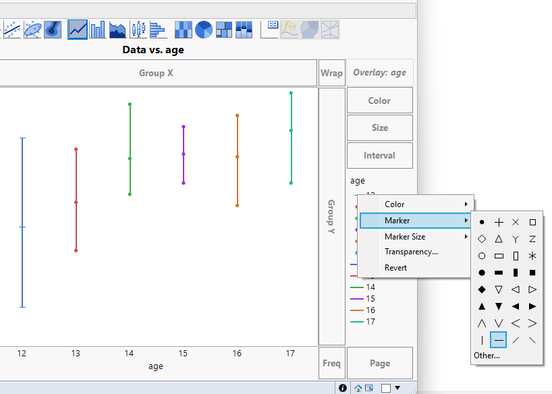Screen dimensions: 552x394
Task: Click the green legend line for 14
Action: (357, 287)
